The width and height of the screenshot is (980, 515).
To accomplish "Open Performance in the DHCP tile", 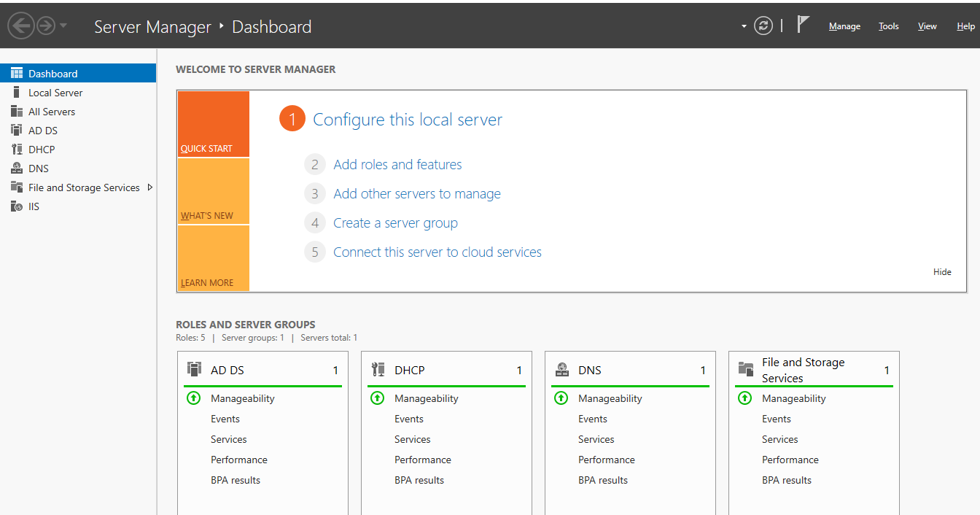I will (423, 460).
